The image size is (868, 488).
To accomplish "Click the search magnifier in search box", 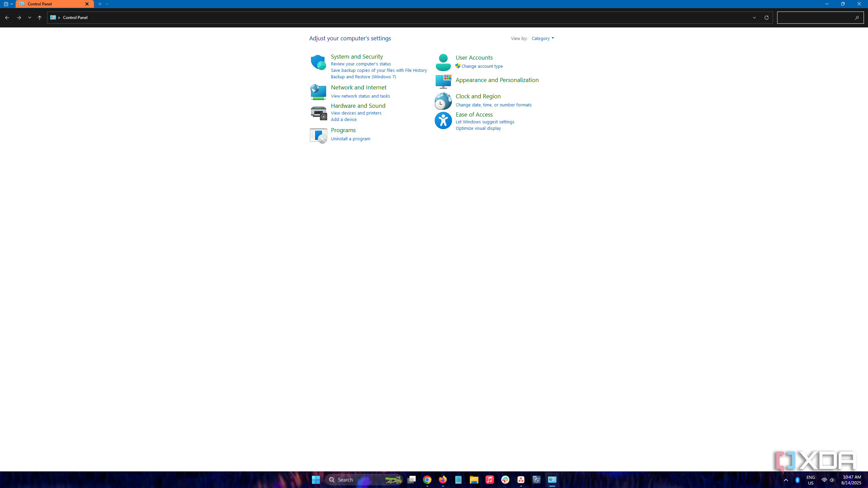I will click(x=857, y=18).
